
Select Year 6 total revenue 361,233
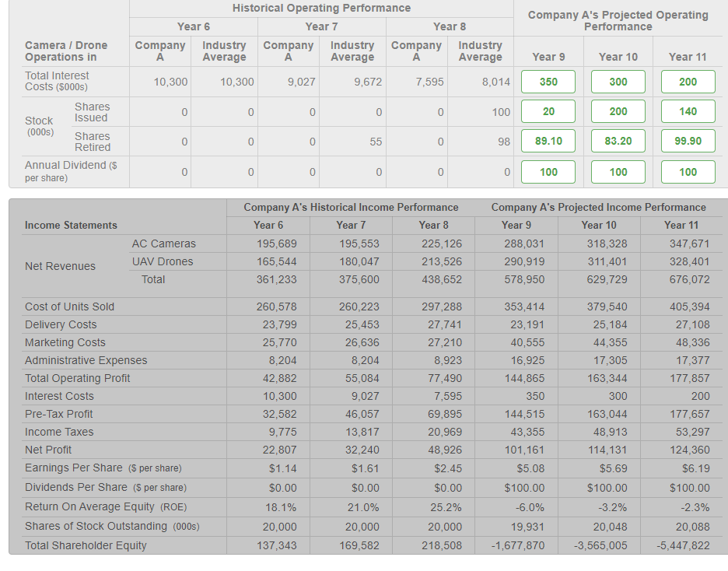(x=276, y=279)
